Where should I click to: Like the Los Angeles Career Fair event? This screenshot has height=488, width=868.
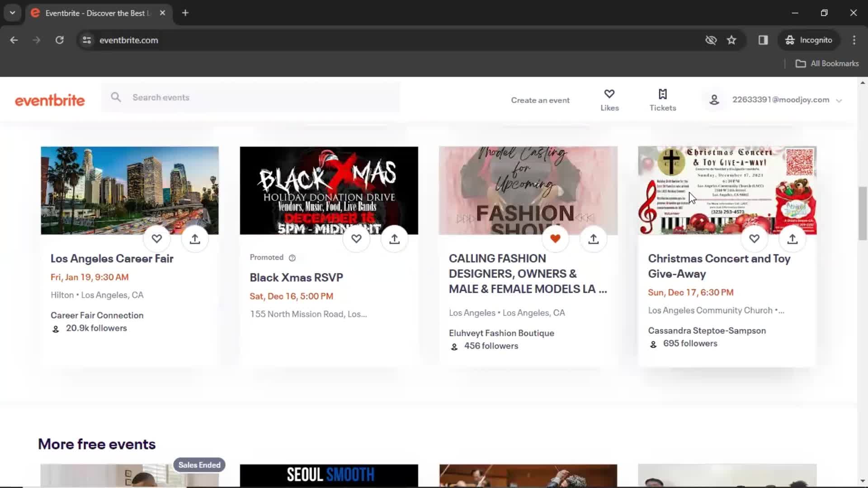[x=156, y=239]
